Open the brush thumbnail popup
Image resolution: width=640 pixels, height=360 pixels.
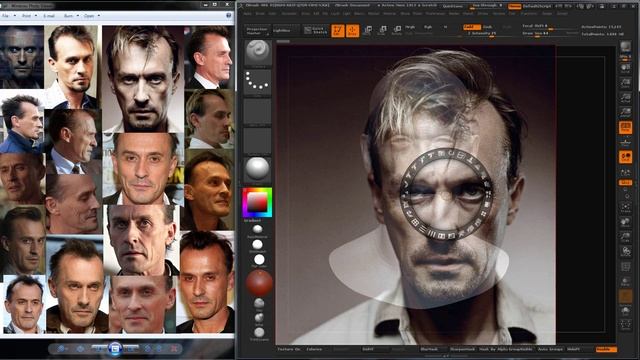coord(257,53)
